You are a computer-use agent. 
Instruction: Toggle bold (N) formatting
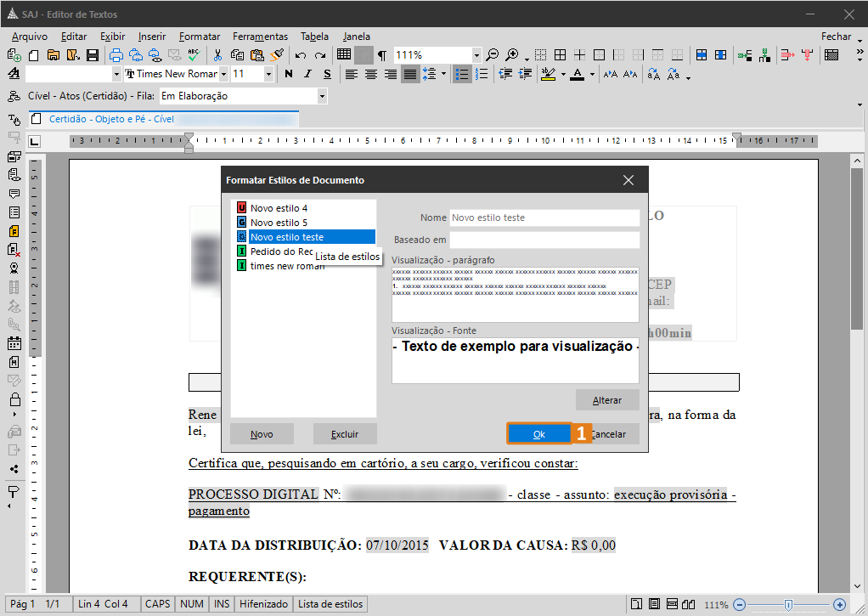[x=289, y=74]
